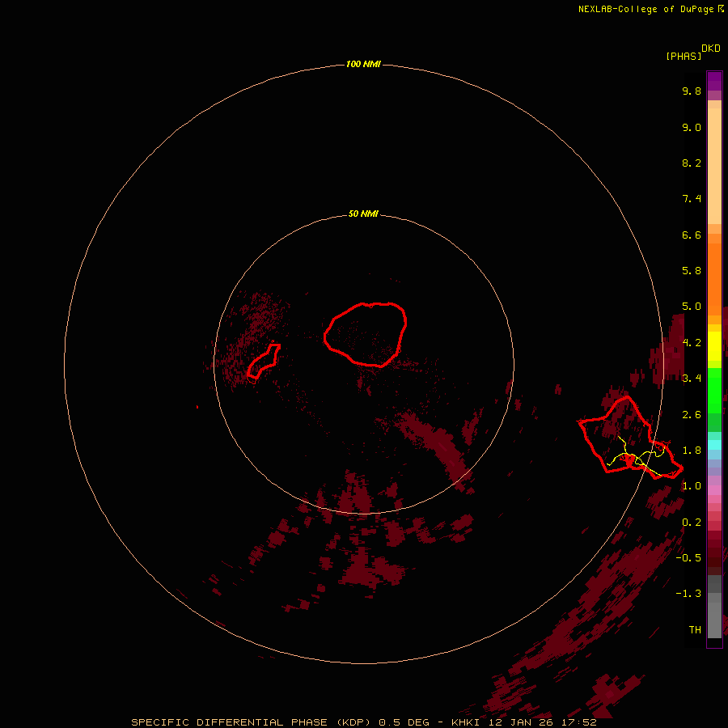Select the 2.6 color scale value
728x728 pixels.
click(692, 415)
